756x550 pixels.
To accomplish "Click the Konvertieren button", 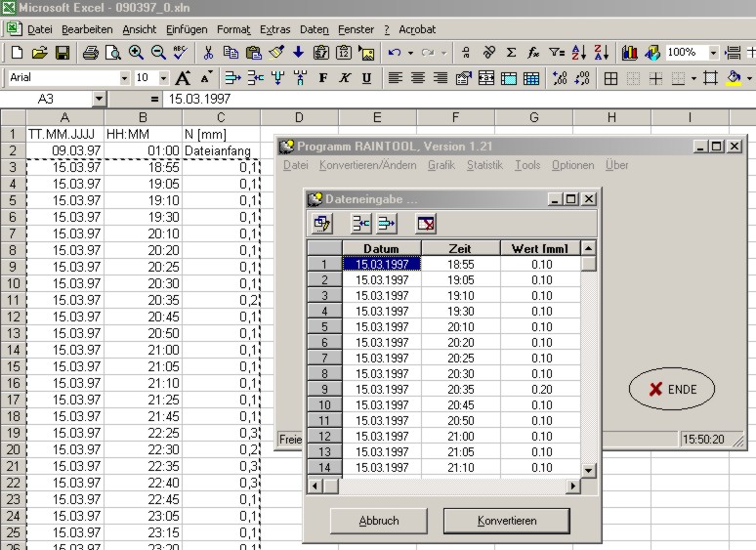I will (x=507, y=521).
